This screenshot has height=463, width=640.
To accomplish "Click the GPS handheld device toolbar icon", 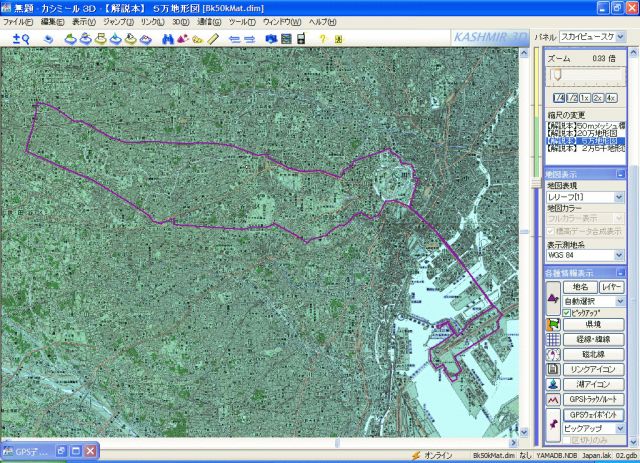I will click(x=300, y=39).
